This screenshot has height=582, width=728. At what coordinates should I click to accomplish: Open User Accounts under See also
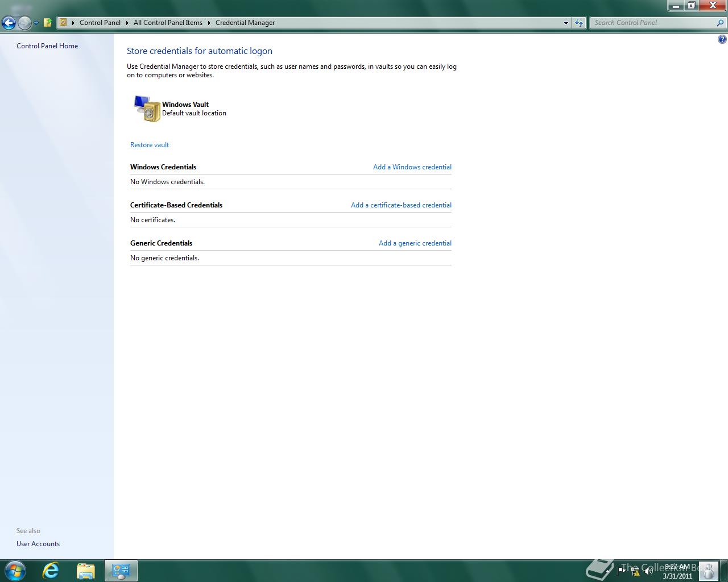[38, 544]
